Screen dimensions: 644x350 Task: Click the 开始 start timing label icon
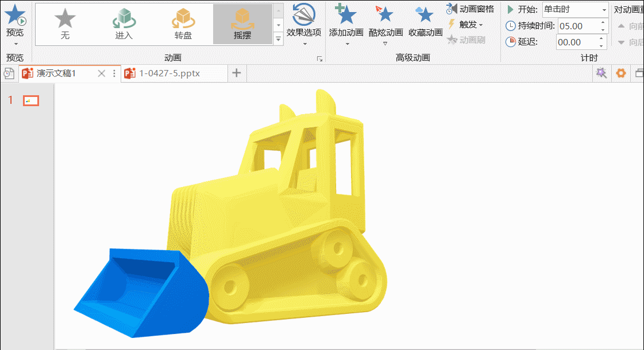pyautogui.click(x=511, y=9)
